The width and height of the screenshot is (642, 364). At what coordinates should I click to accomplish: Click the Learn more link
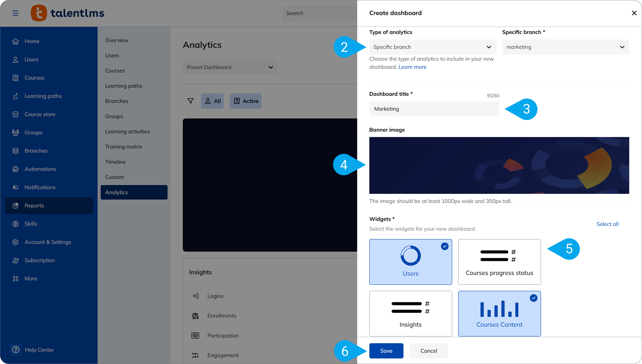[x=412, y=67]
